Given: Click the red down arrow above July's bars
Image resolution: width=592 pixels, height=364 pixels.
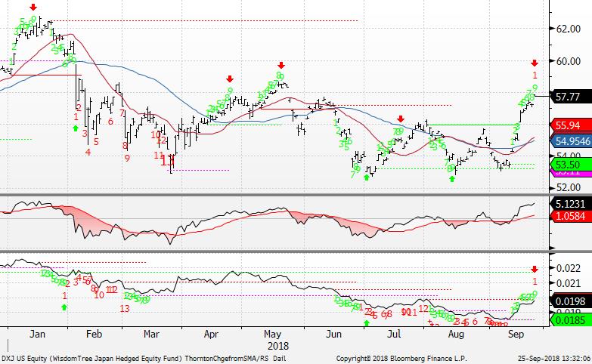Looking at the screenshot, I should point(400,119).
